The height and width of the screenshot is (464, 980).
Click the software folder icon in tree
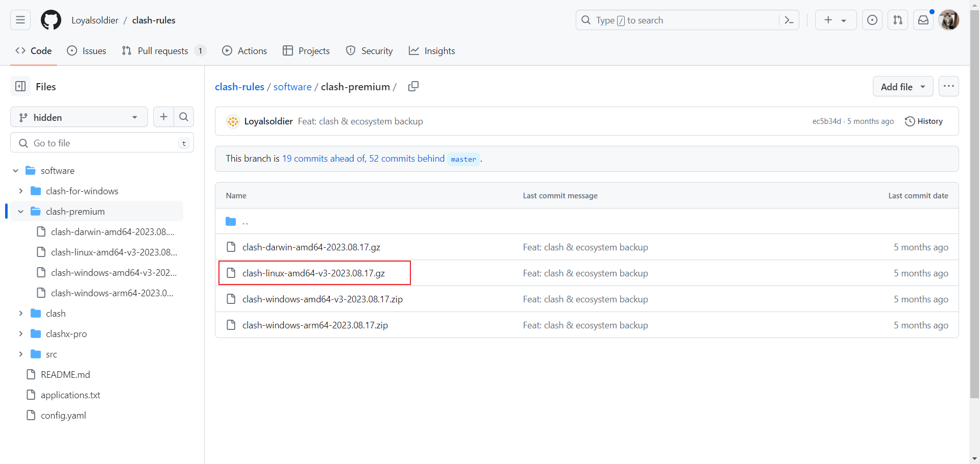pyautogui.click(x=31, y=170)
